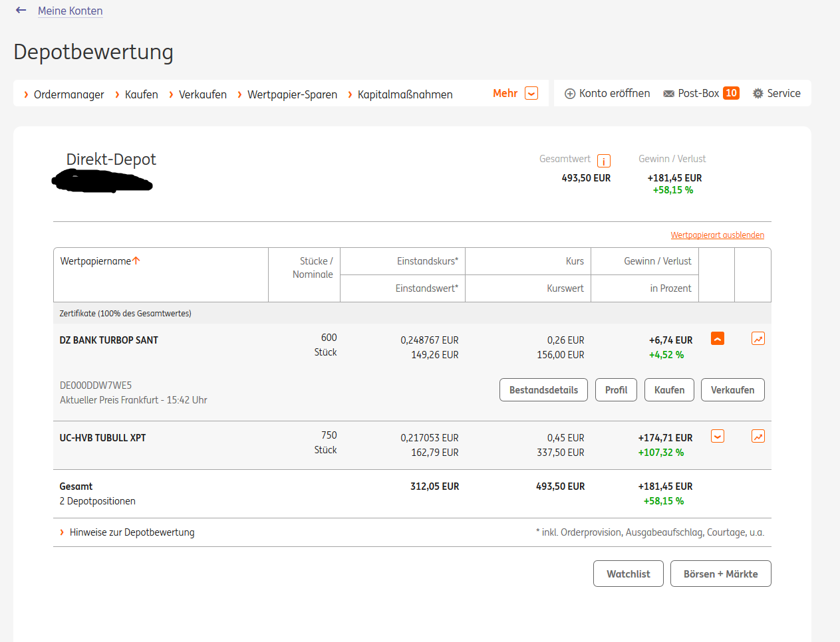Expand Hinweise zur Depotbewertung
Screen dimensions: 840x642
132,532
